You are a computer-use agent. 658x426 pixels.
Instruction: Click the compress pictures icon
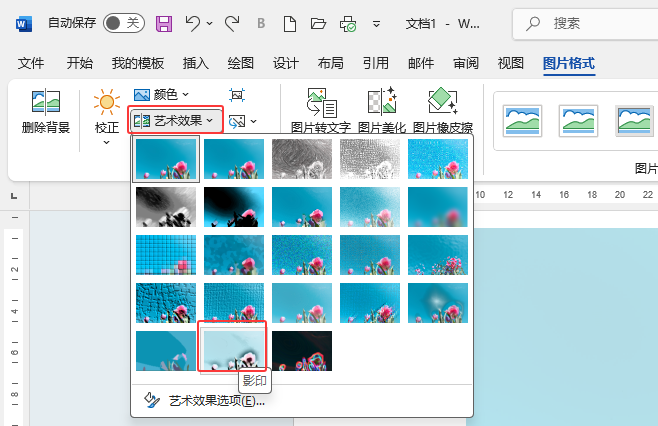pos(237,95)
